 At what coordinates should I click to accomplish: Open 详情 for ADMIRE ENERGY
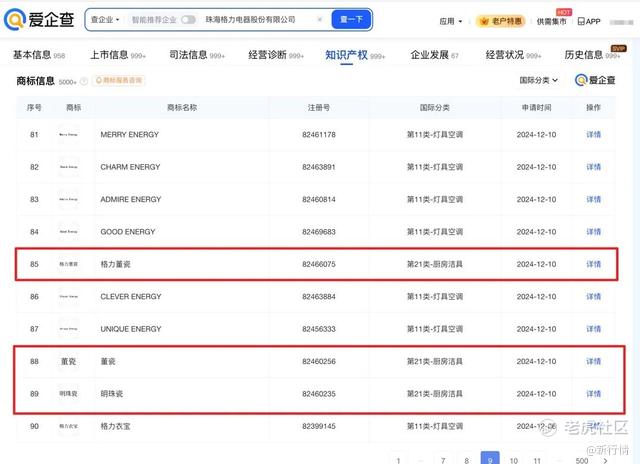pyautogui.click(x=593, y=199)
